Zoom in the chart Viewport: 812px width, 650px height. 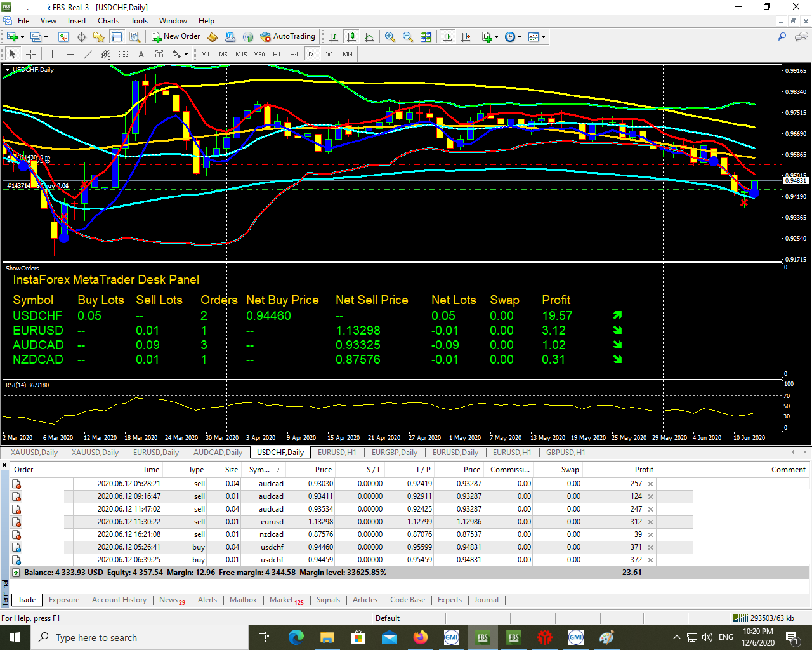click(x=390, y=37)
